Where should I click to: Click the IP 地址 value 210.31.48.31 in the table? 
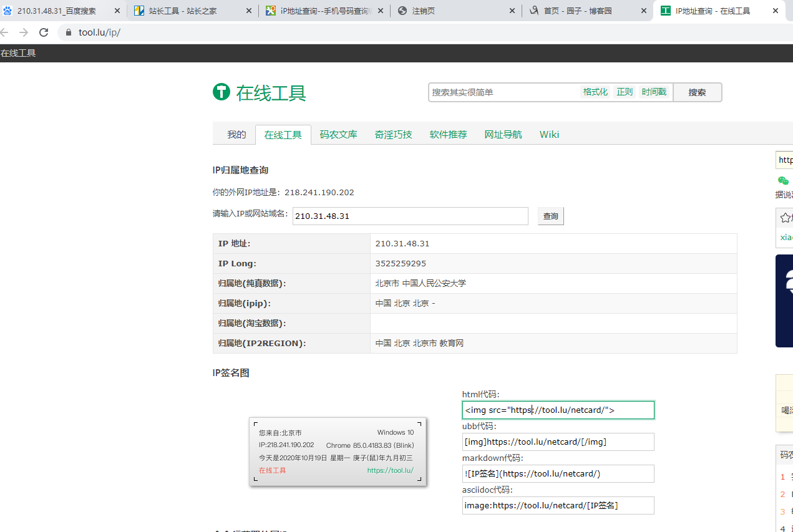[402, 243]
